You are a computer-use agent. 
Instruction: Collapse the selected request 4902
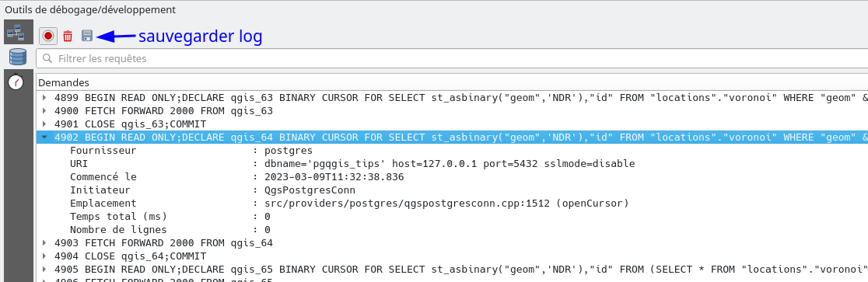(44, 138)
